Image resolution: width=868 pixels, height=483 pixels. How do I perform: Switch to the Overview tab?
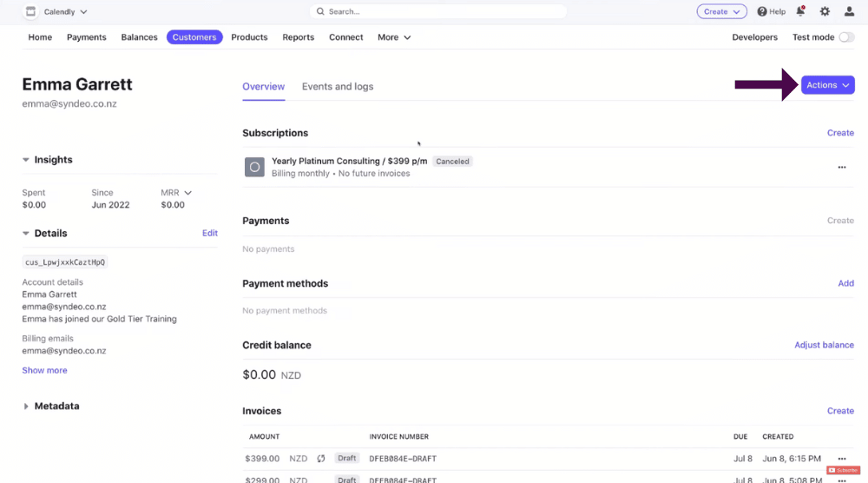tap(264, 86)
